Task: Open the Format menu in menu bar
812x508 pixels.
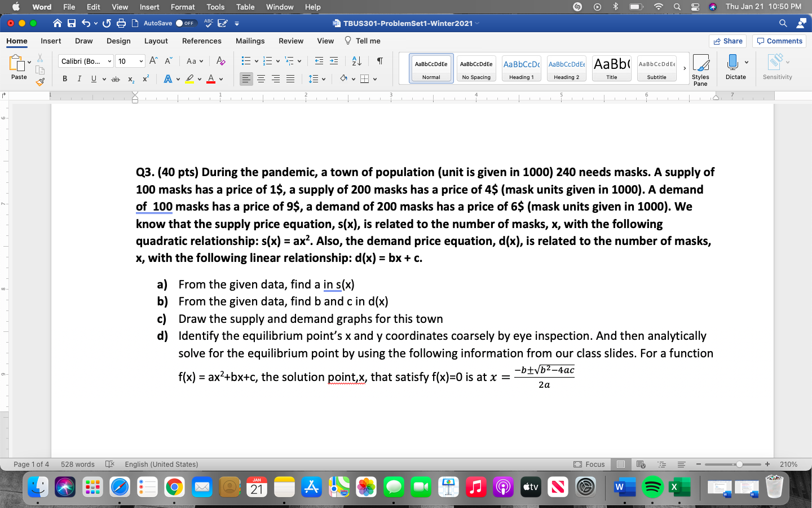Action: point(183,7)
